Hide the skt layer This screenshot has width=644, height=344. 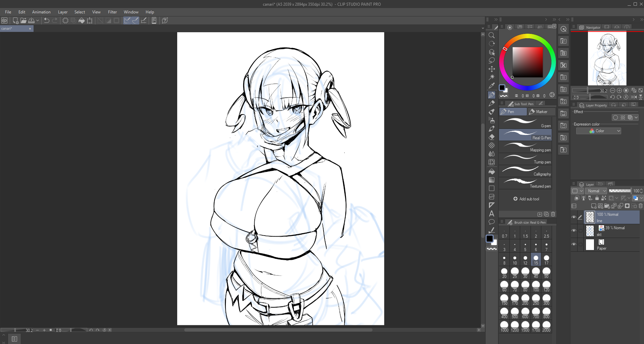pos(574,231)
